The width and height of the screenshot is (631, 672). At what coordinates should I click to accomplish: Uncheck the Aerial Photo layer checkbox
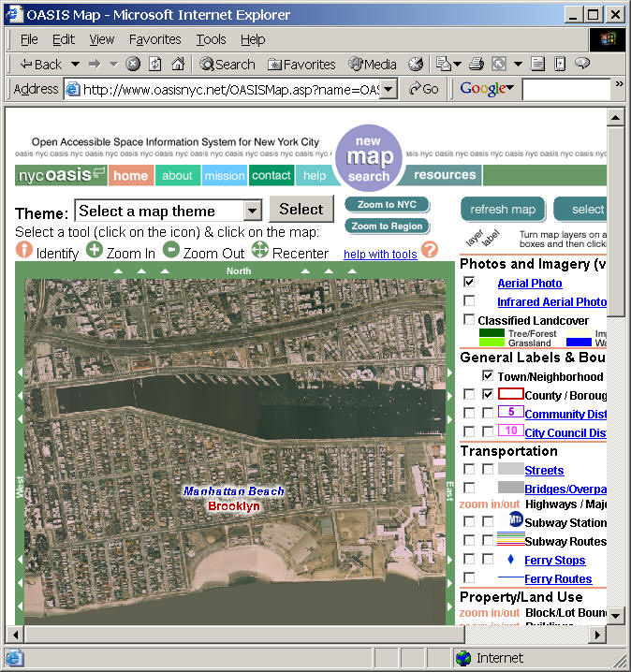[469, 282]
